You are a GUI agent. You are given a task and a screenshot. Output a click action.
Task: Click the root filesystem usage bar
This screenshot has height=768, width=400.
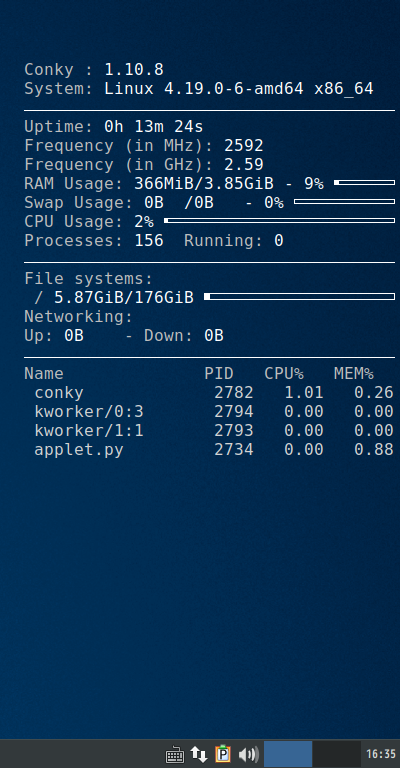click(x=299, y=296)
